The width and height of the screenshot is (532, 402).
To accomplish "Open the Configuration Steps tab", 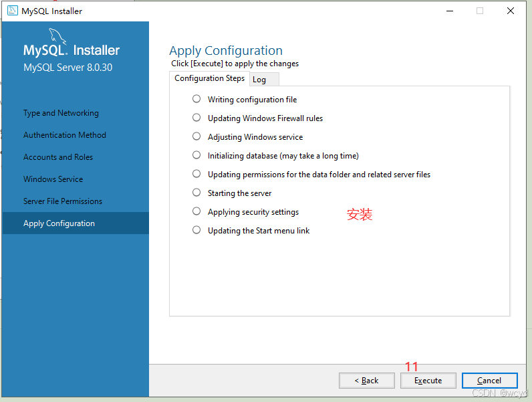I will [209, 78].
